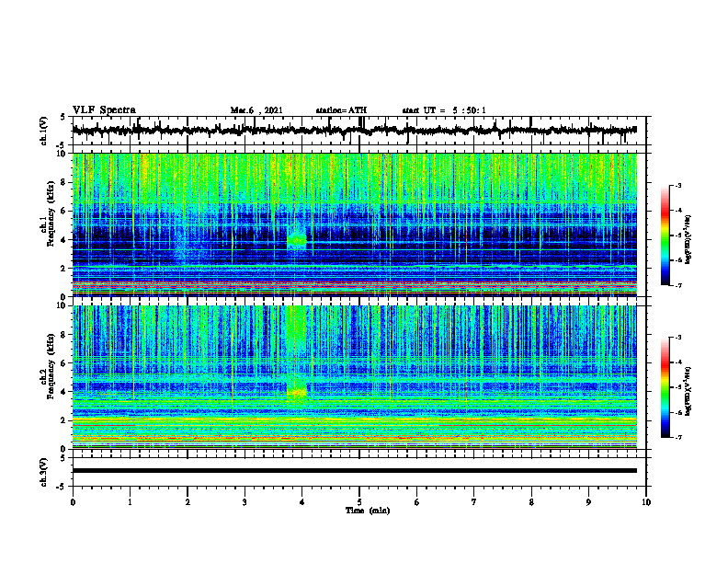This screenshot has width=728, height=563.
Task: Click the 'ch.1(V)' waveform axis label
Action: tap(44, 131)
